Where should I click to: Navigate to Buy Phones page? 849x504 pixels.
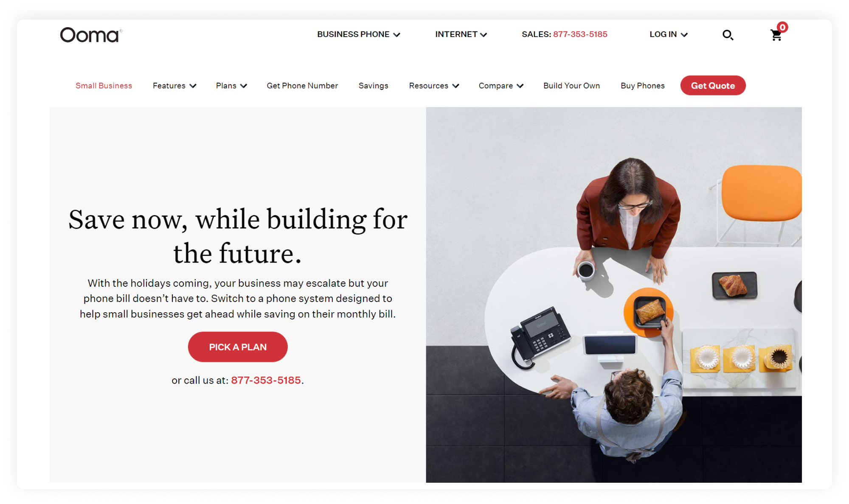(x=643, y=86)
